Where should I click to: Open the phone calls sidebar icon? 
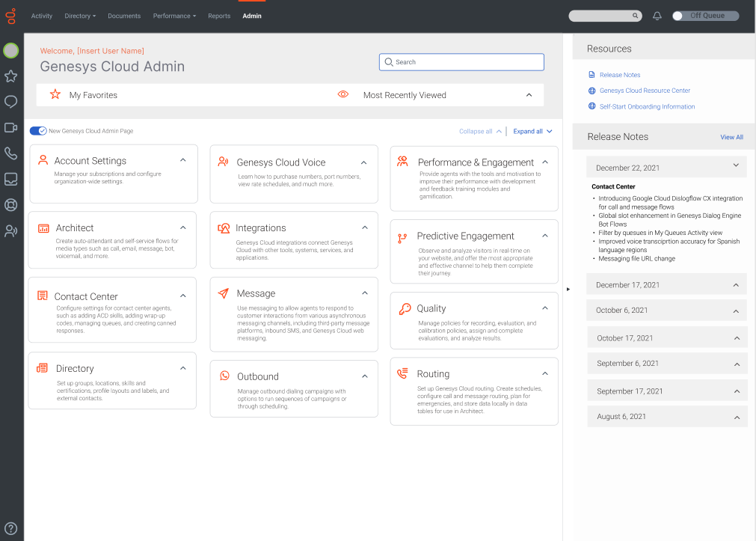coord(11,153)
